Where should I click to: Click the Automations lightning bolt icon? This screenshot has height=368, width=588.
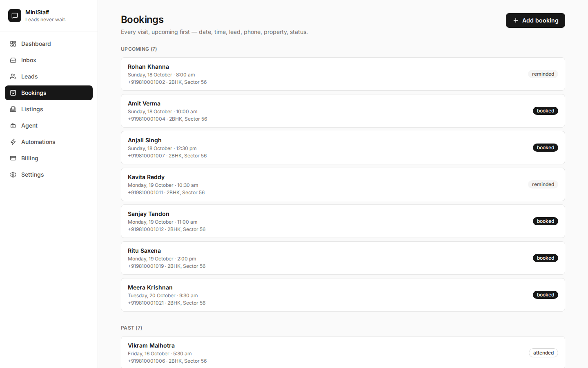13,142
